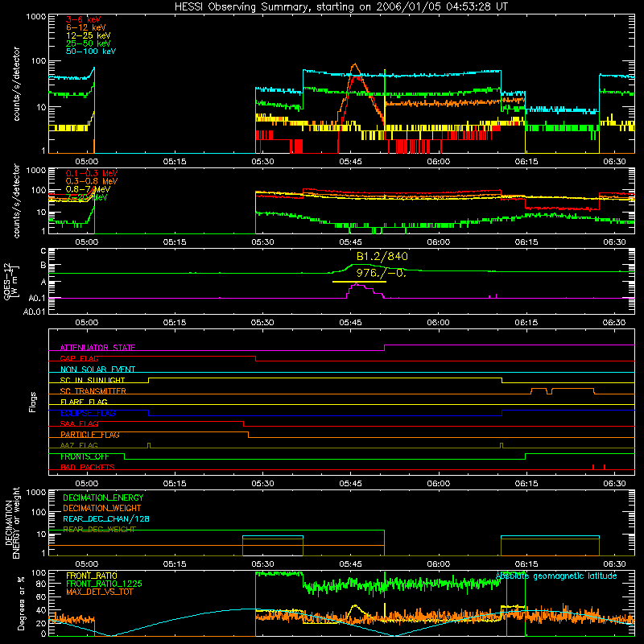The image size is (644, 644).
Task: Click the NON_SOLAR_EVENT flag label
Action: 97,369
